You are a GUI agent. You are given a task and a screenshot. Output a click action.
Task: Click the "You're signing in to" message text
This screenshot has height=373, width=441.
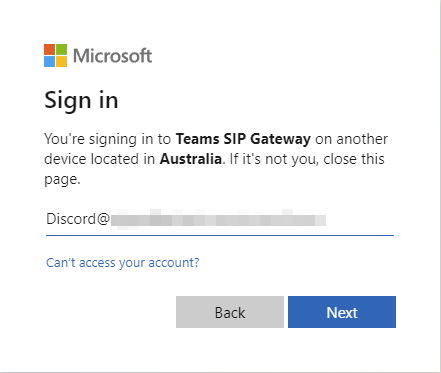(108, 139)
